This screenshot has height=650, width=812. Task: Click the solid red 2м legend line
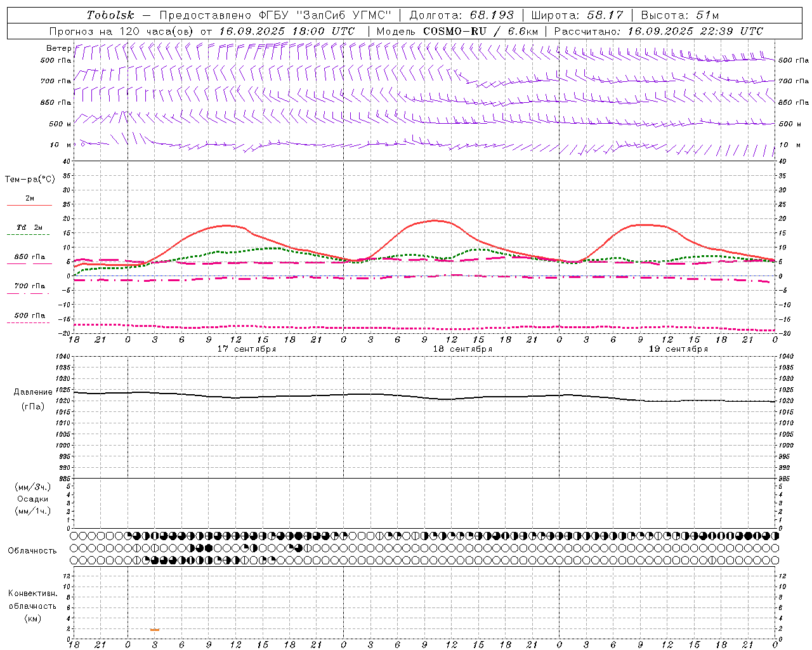[x=29, y=205]
